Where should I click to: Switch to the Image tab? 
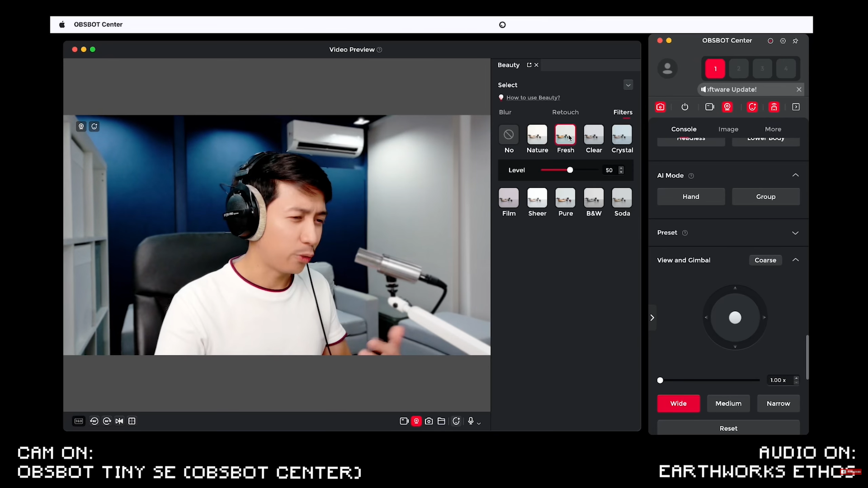pyautogui.click(x=728, y=129)
